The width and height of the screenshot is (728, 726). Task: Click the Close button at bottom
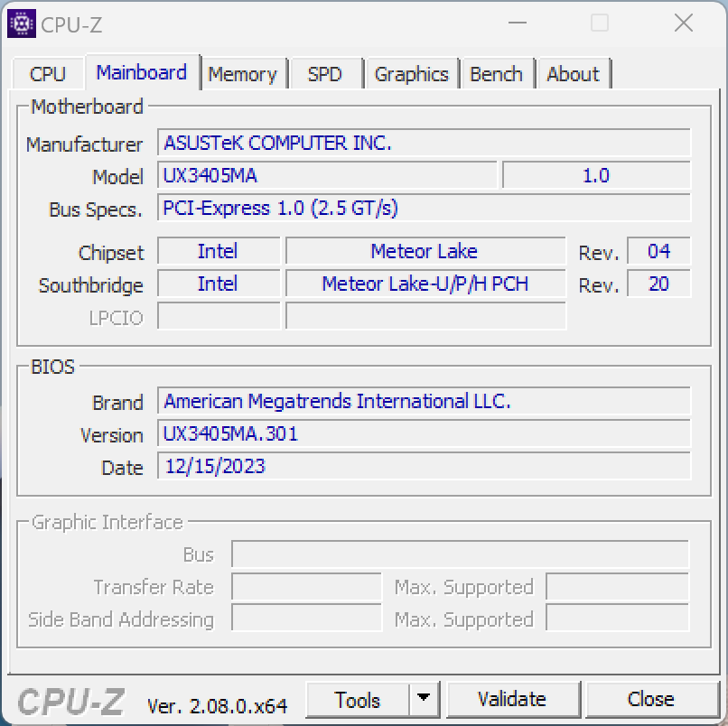click(651, 700)
